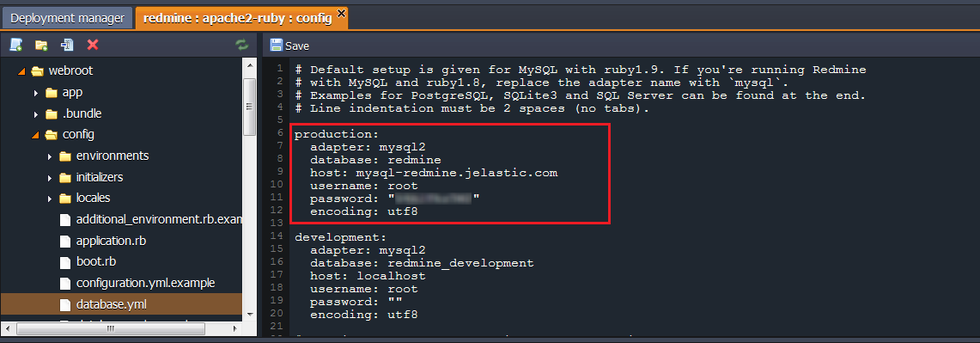Click the new file icon in sidebar toolbar
980x343 pixels.
coord(16,45)
